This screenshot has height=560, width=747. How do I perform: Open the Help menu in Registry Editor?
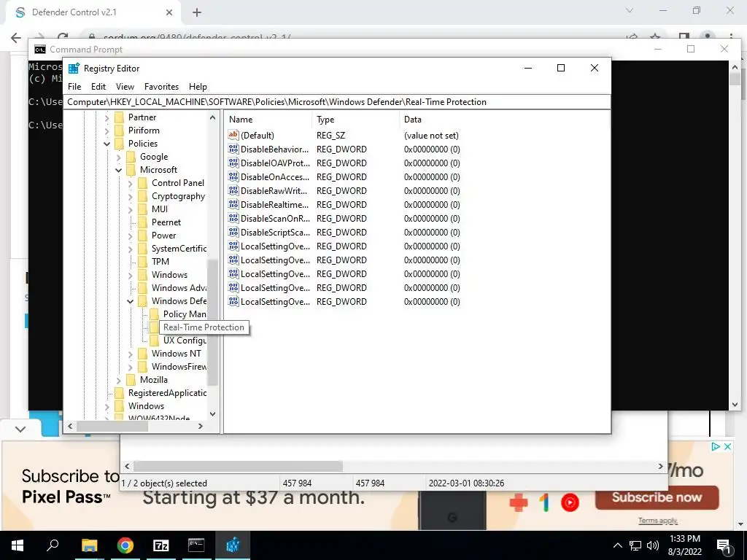coord(198,87)
